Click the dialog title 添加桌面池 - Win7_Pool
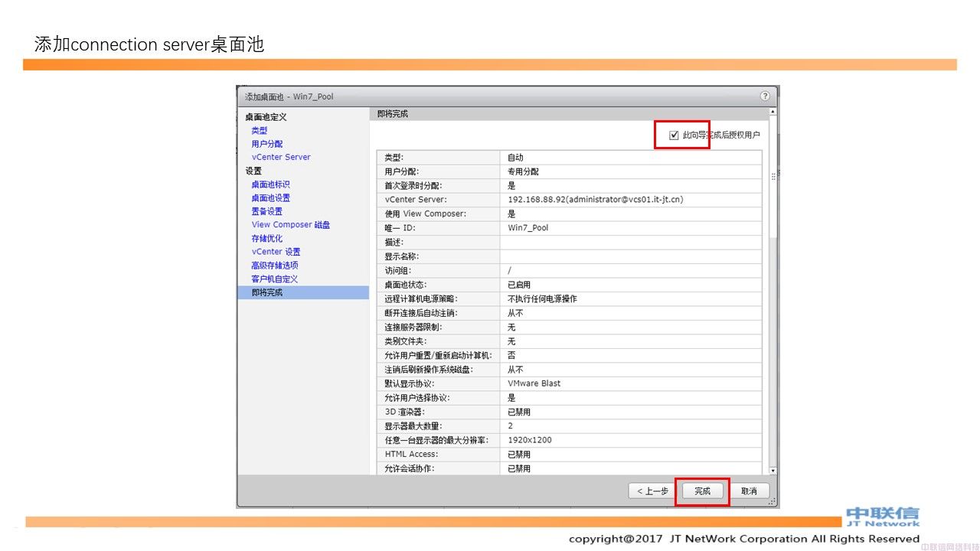The image size is (980, 551). [x=289, y=96]
